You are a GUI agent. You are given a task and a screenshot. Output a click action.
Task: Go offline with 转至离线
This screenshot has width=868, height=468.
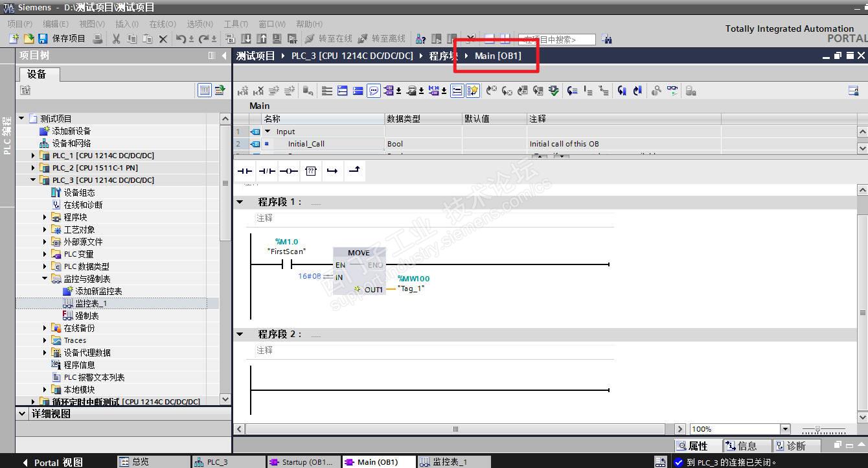pos(382,39)
